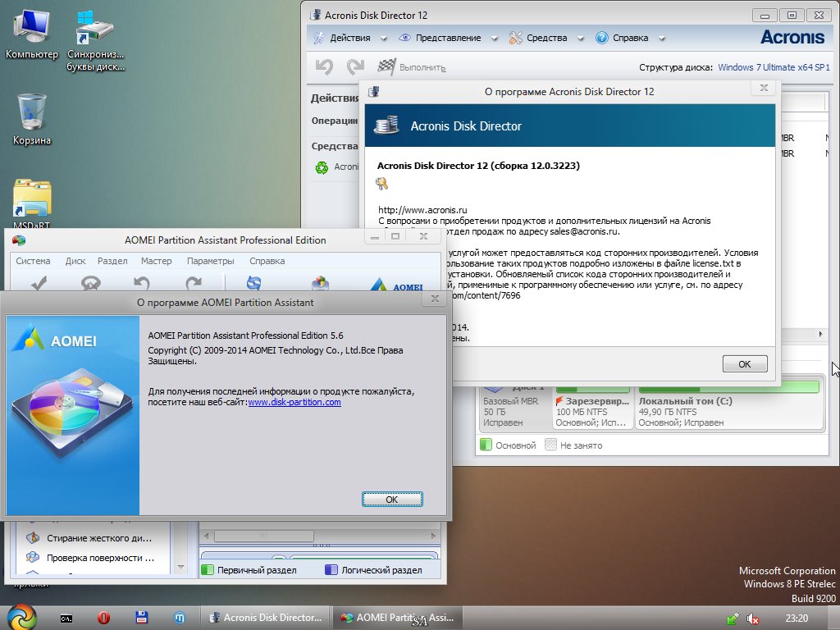Open the Справка menu in AOMEI menu bar
This screenshot has height=630, width=840.
[x=267, y=261]
